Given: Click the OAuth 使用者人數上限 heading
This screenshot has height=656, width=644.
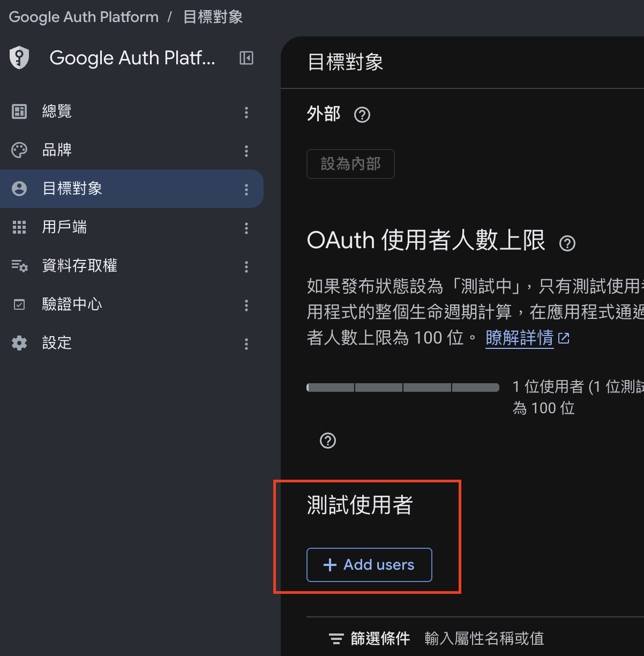Looking at the screenshot, I should [426, 240].
